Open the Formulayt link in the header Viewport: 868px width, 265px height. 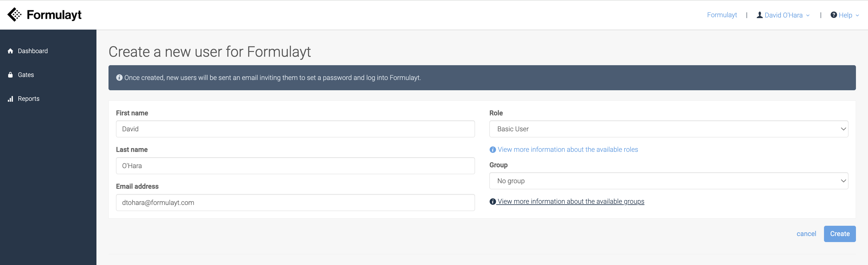click(722, 15)
